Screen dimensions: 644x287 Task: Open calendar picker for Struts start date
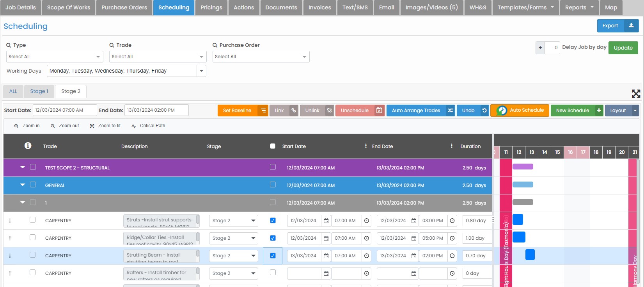[x=326, y=221]
